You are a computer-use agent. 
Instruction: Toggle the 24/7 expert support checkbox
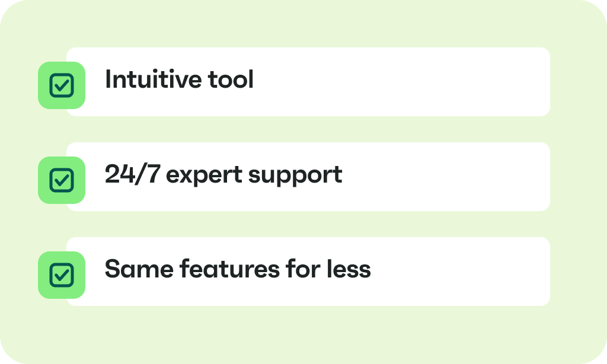point(62,180)
